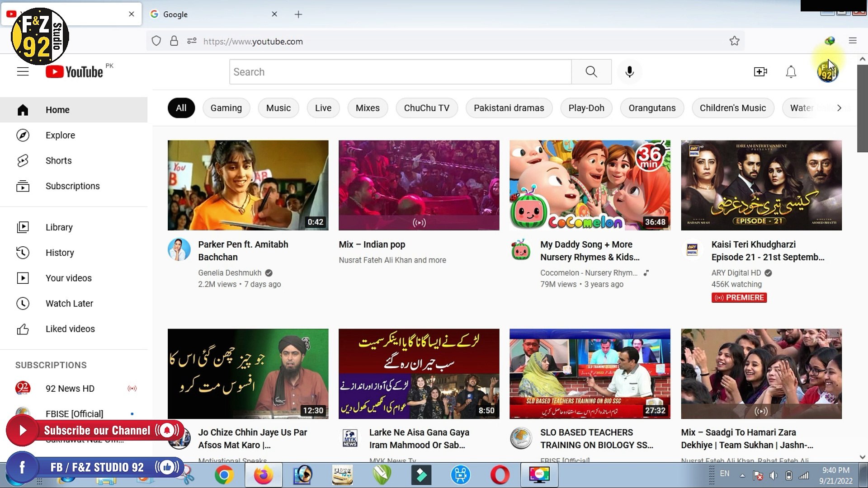Open the Cocomelon 36:48 video thumbnail
Image resolution: width=868 pixels, height=488 pixels.
coord(590,185)
